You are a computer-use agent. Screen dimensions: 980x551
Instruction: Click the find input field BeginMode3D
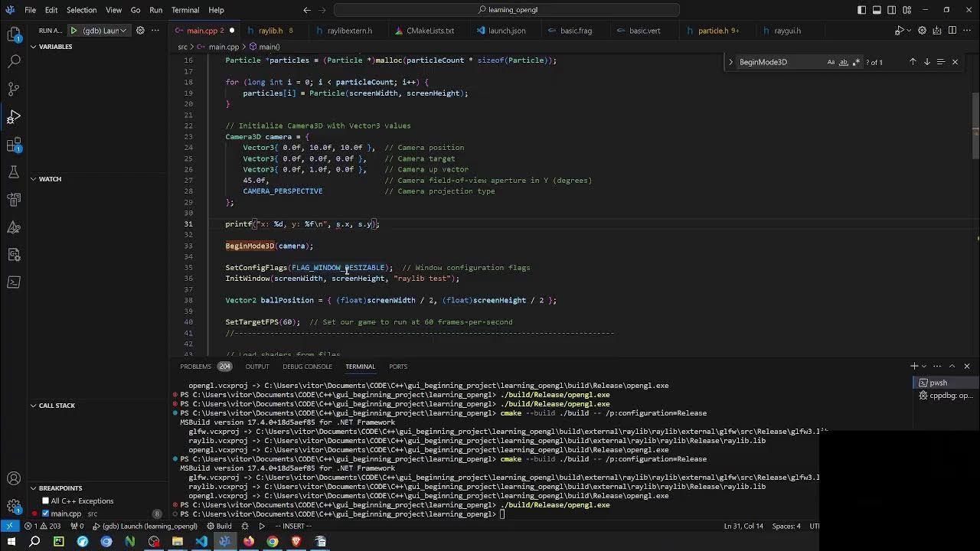pyautogui.click(x=779, y=62)
